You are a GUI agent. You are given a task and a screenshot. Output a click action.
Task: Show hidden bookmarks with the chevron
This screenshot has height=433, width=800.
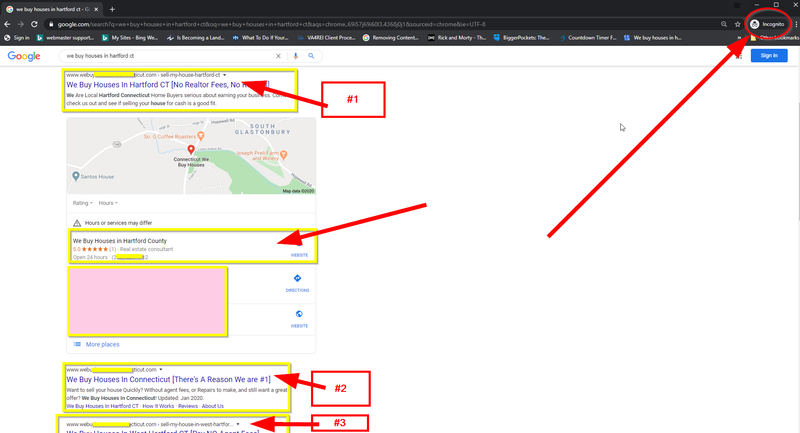(739, 38)
